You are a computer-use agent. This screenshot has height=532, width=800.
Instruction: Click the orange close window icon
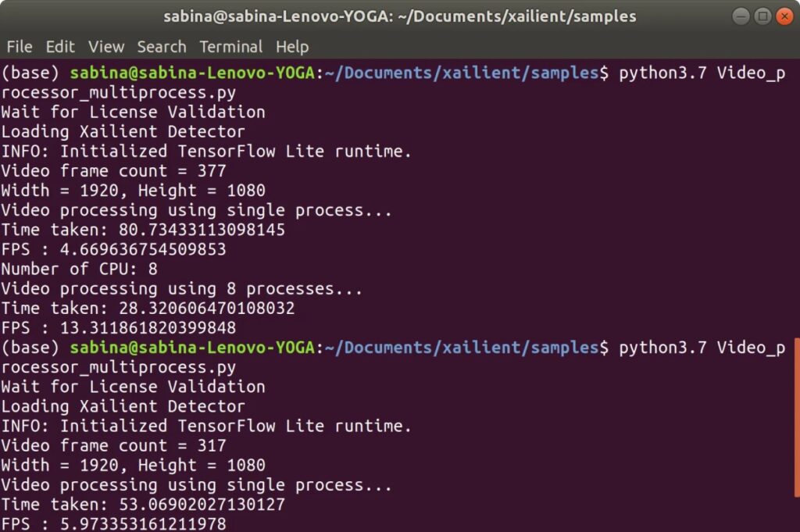[784, 16]
